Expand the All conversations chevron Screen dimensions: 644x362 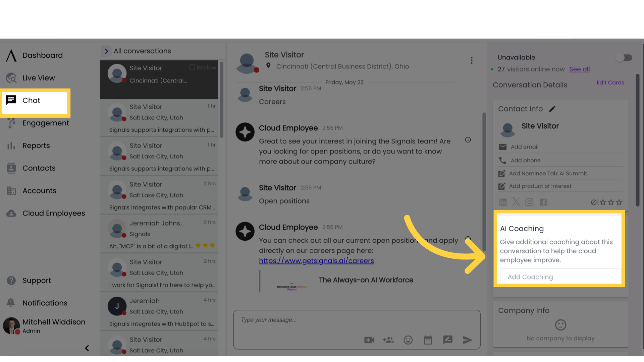pyautogui.click(x=106, y=51)
